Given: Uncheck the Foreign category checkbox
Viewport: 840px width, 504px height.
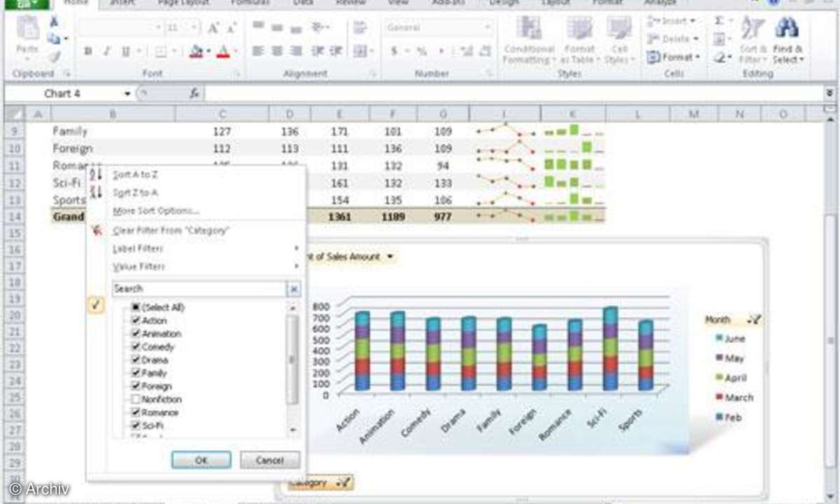Looking at the screenshot, I should point(135,386).
